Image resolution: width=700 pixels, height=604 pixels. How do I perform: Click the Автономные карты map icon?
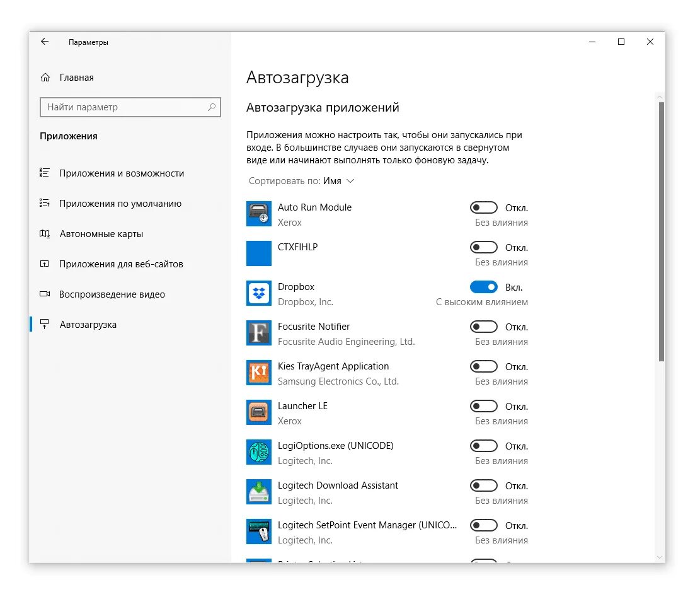pyautogui.click(x=44, y=234)
